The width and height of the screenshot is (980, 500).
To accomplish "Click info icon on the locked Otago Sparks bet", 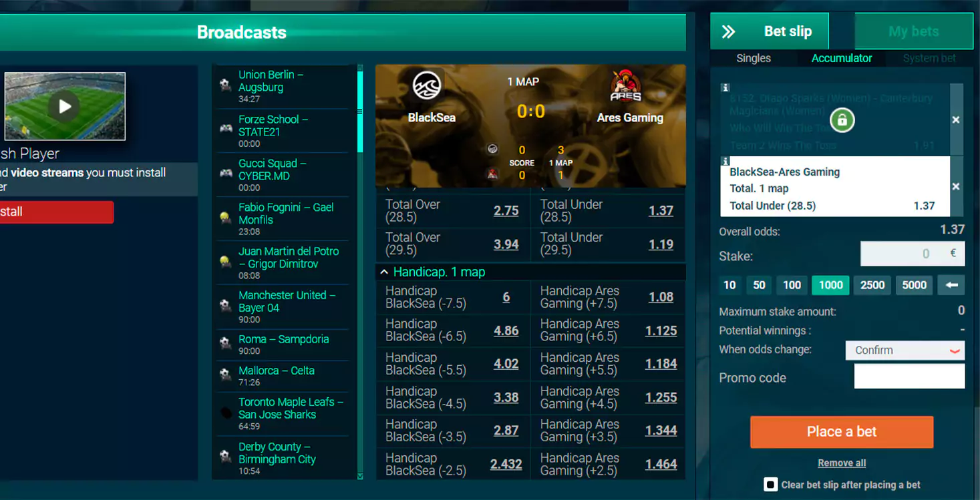I will 725,87.
